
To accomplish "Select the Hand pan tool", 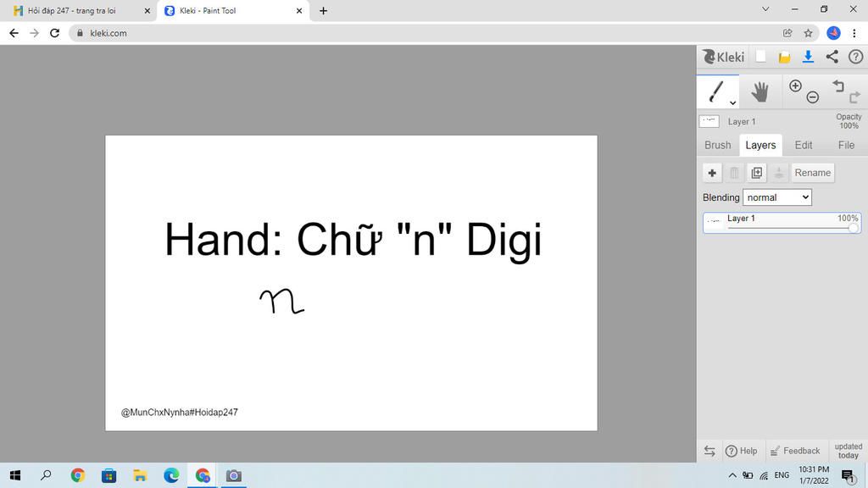I will click(759, 91).
